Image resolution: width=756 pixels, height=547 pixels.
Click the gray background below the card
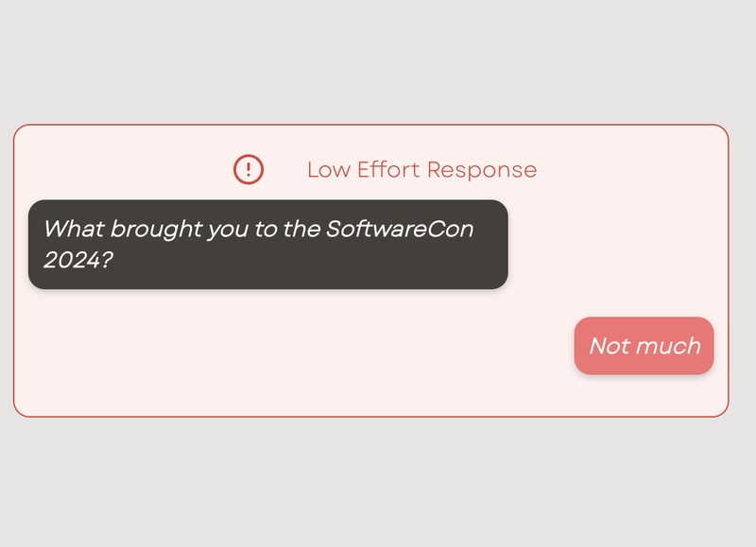(x=378, y=482)
